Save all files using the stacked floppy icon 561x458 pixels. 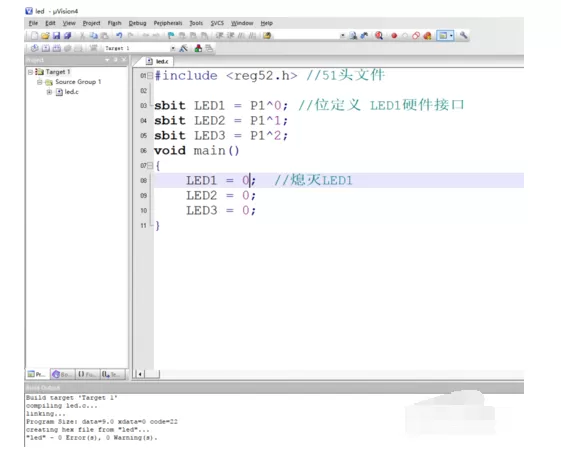(67, 35)
